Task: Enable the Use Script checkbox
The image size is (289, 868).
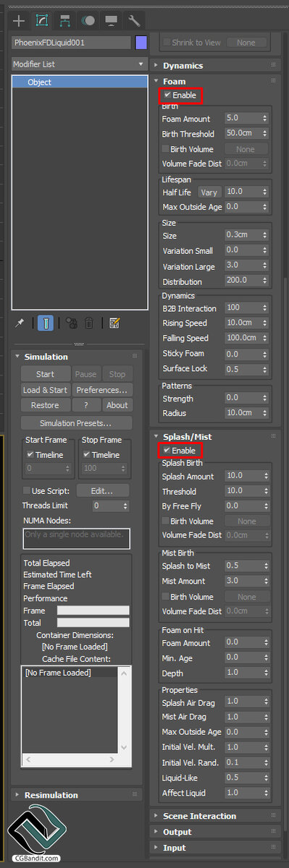Action: pyautogui.click(x=27, y=490)
